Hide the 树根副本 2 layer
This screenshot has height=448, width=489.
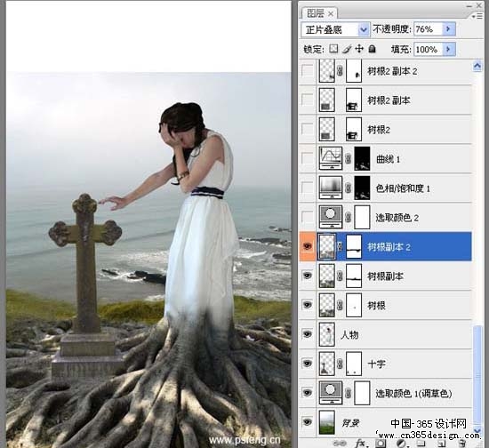tap(308, 246)
